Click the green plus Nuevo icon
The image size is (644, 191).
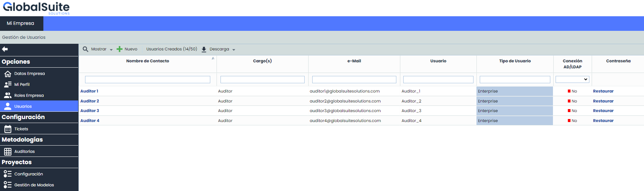120,49
